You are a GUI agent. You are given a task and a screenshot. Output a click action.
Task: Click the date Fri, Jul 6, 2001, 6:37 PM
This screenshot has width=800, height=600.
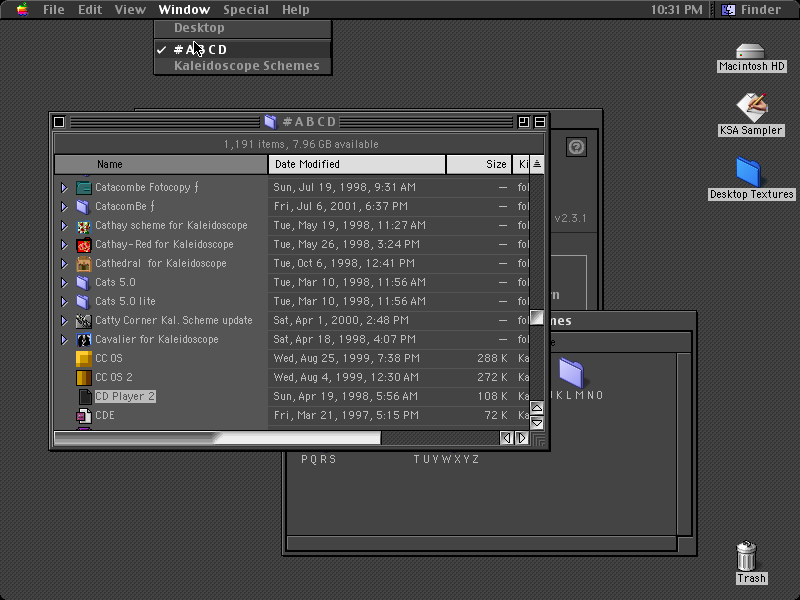point(340,206)
